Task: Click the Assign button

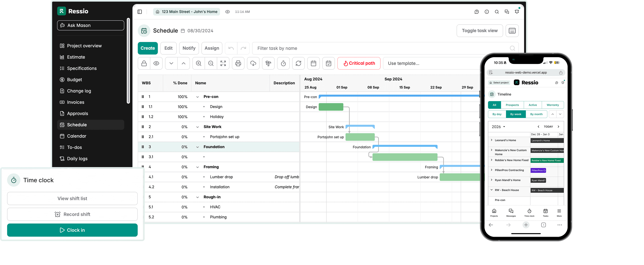Action: [x=212, y=48]
